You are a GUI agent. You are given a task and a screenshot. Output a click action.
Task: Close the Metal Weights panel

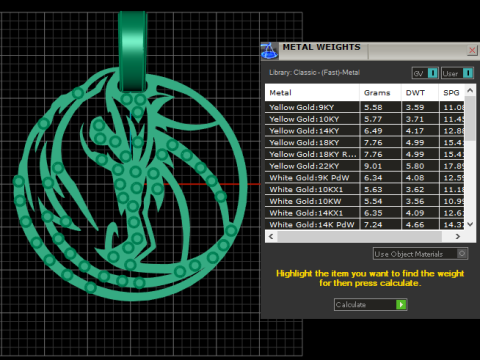(x=472, y=50)
